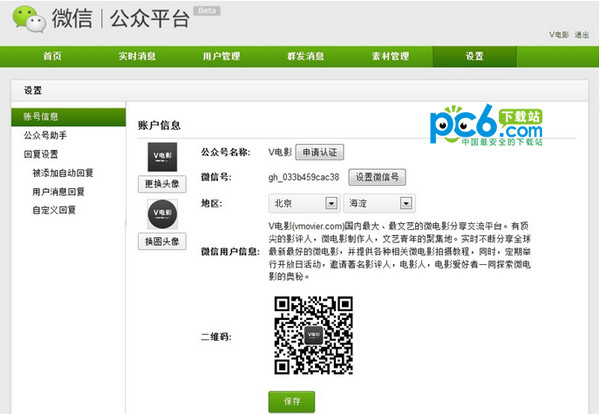The image size is (600, 414).
Task: Open 公众号助手 in the sidebar
Action: 45,135
